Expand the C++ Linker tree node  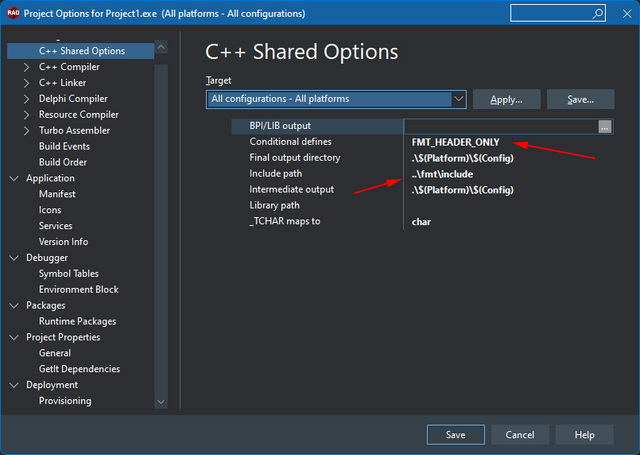(x=27, y=83)
